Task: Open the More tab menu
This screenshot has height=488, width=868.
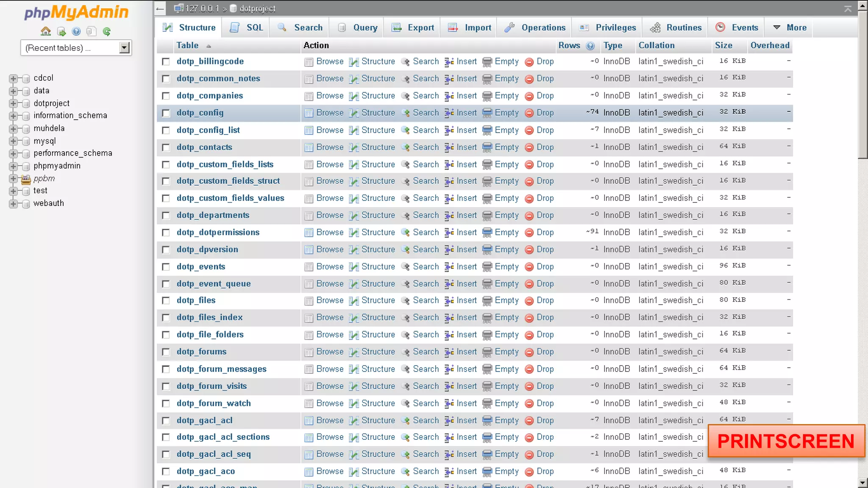Action: [790, 28]
